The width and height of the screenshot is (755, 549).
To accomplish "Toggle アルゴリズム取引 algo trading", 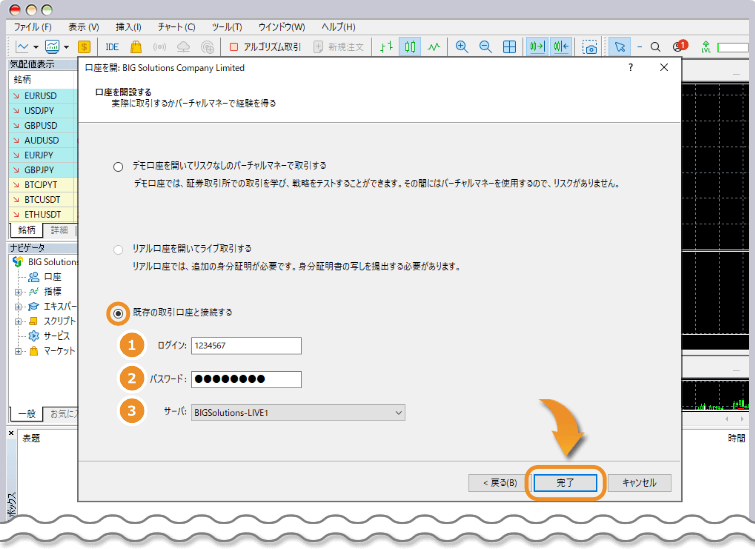I will (265, 47).
